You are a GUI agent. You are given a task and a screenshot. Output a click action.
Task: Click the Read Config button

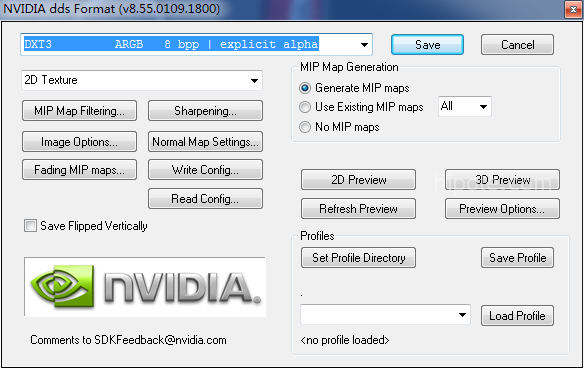coord(205,198)
